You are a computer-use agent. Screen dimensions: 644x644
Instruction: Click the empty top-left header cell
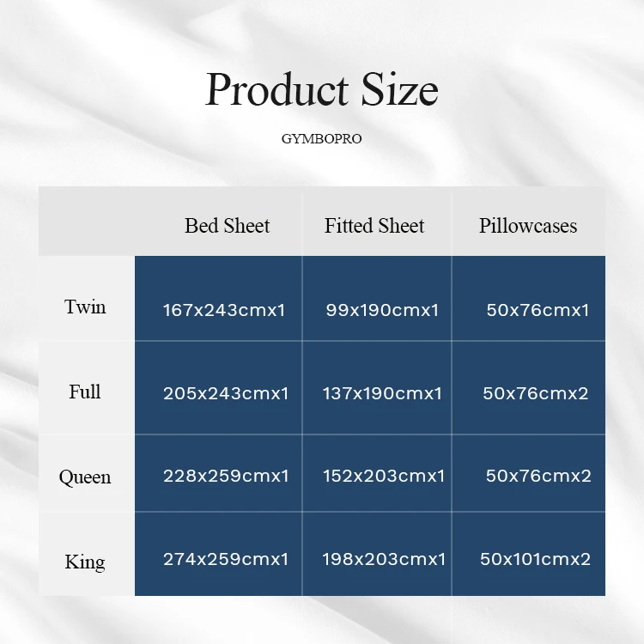pyautogui.click(x=87, y=222)
